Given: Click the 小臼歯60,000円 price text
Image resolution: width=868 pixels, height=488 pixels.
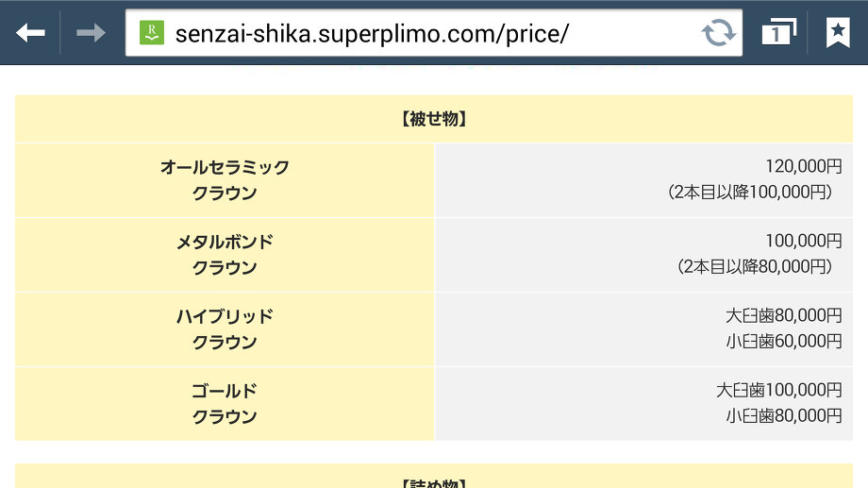Looking at the screenshot, I should [784, 341].
